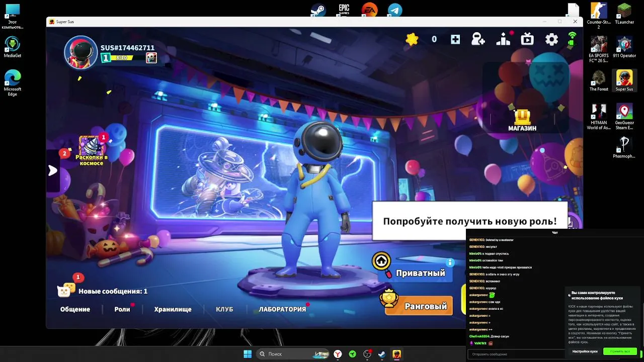The width and height of the screenshot is (644, 362).
Task: Switch to Super Sus on the taskbar
Action: pos(396,354)
